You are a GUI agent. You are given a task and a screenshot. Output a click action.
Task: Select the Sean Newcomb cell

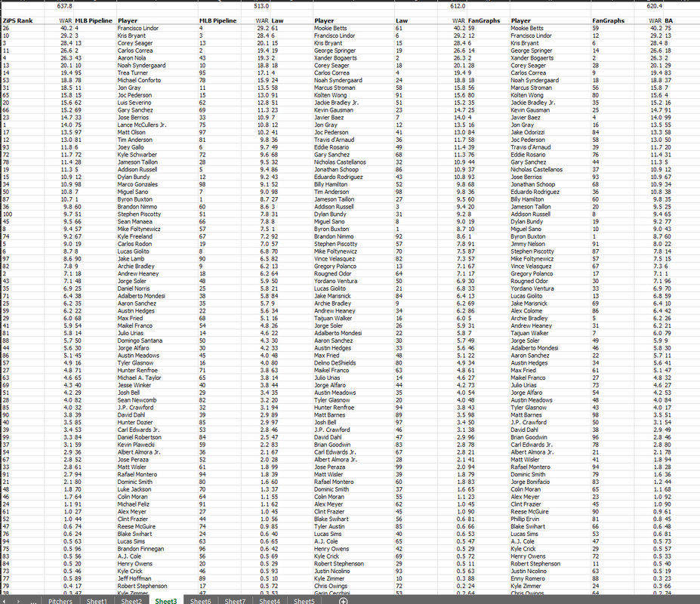tap(157, 400)
